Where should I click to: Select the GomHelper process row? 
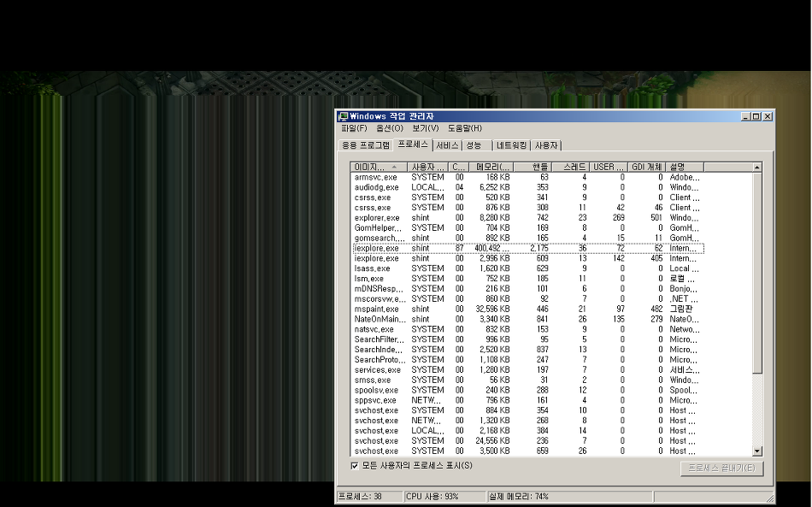coord(527,228)
